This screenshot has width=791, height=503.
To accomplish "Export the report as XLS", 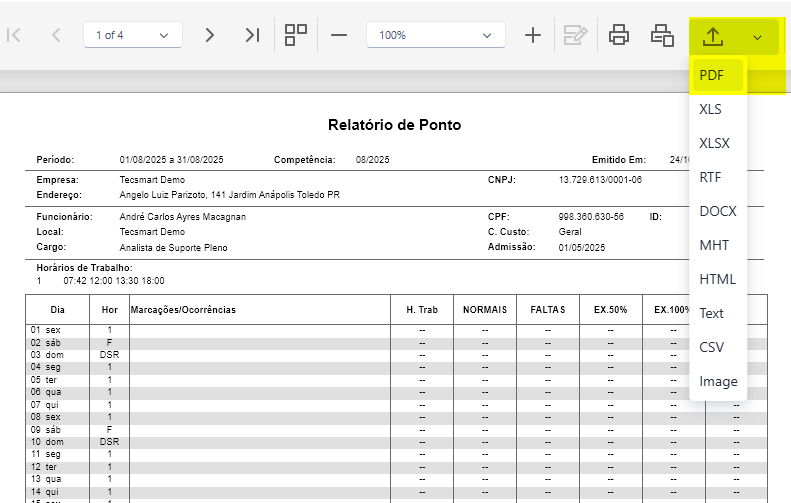I will pyautogui.click(x=718, y=109).
